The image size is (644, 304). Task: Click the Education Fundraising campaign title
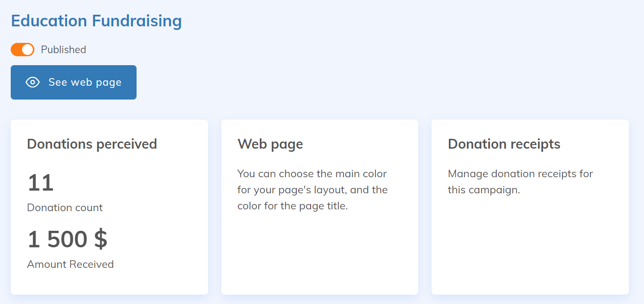(96, 21)
